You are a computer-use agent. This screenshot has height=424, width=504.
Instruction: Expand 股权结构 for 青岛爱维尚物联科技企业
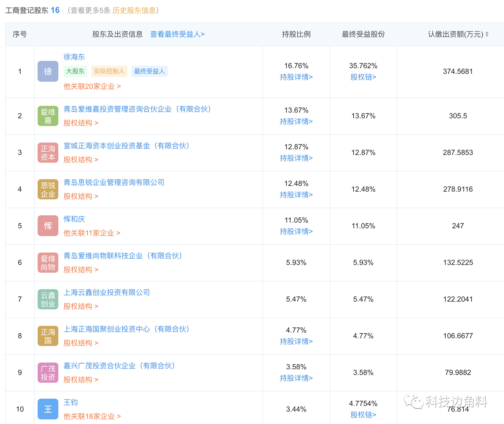81,270
